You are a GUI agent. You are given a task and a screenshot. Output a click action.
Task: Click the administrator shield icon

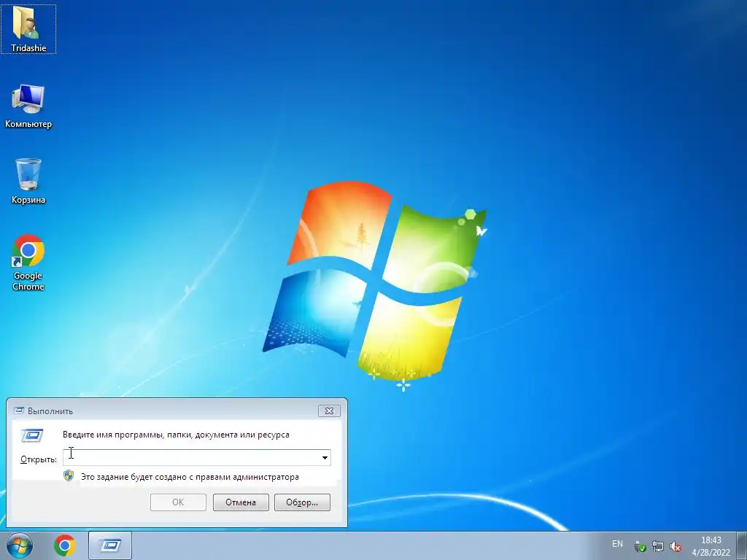tap(69, 475)
